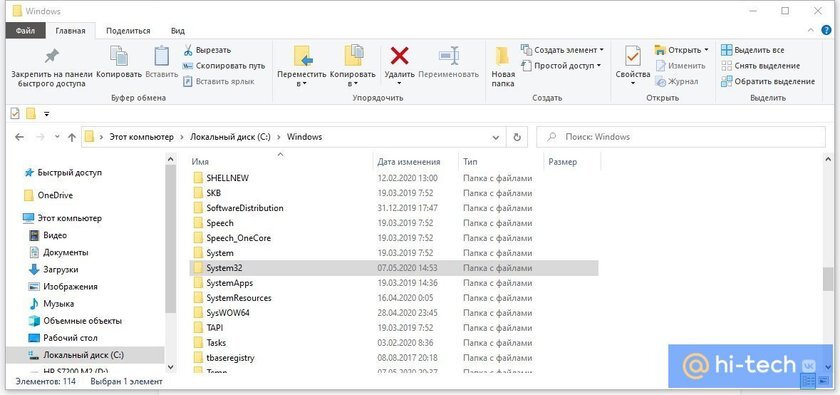
Task: Select the System32 folder
Action: (x=394, y=268)
